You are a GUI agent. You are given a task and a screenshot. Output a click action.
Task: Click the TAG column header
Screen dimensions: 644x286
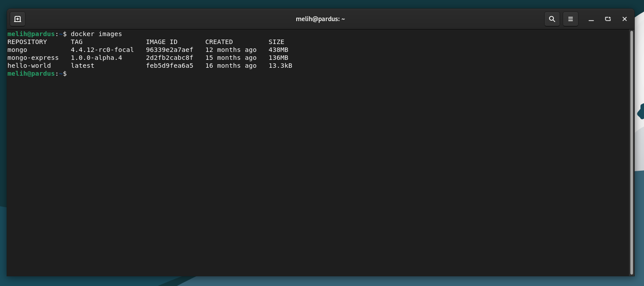(76, 42)
